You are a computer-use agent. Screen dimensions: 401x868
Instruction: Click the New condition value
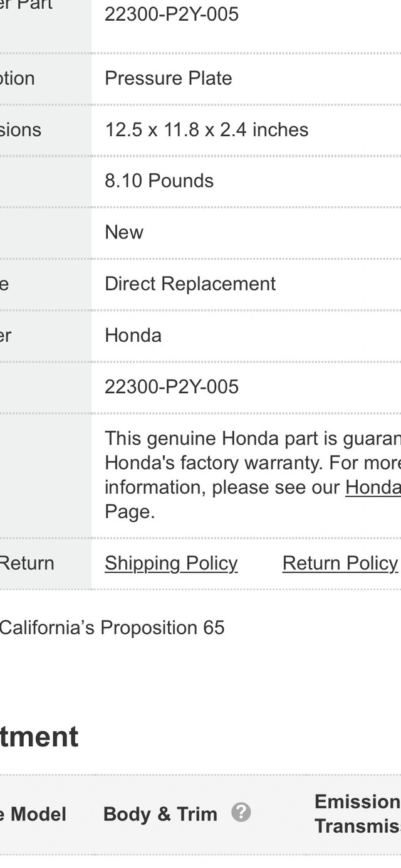pyautogui.click(x=124, y=232)
